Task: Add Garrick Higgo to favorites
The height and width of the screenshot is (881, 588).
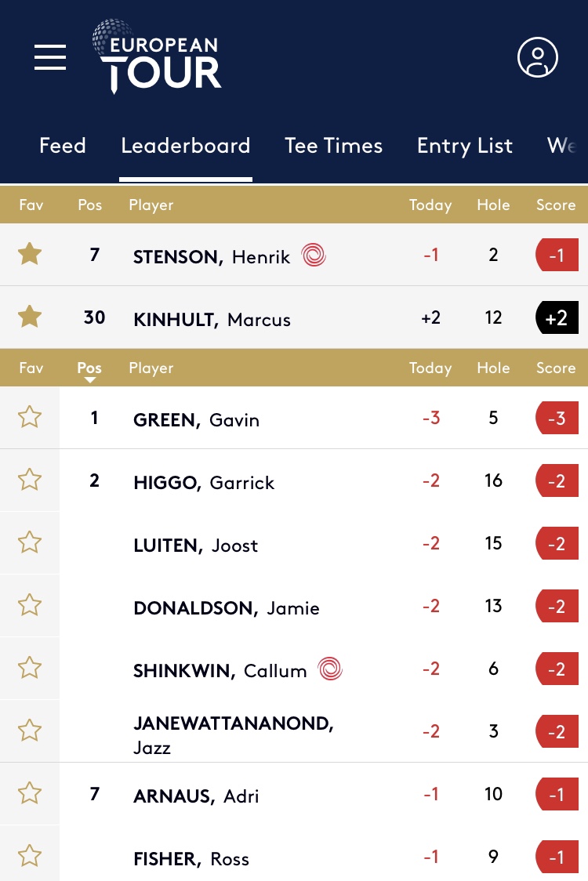Action: (x=30, y=480)
